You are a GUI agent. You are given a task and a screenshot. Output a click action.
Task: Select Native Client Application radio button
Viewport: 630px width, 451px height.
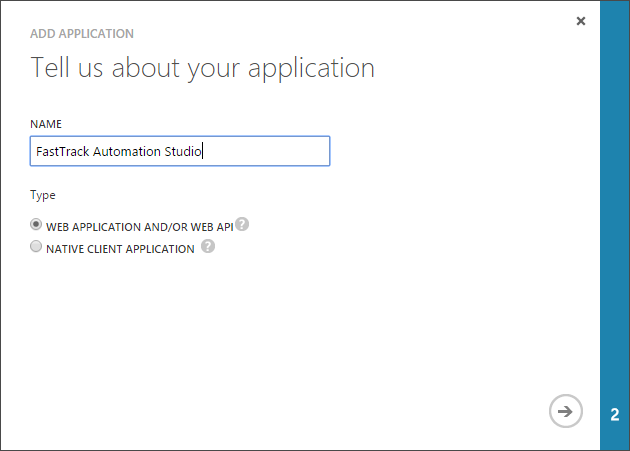(x=36, y=246)
